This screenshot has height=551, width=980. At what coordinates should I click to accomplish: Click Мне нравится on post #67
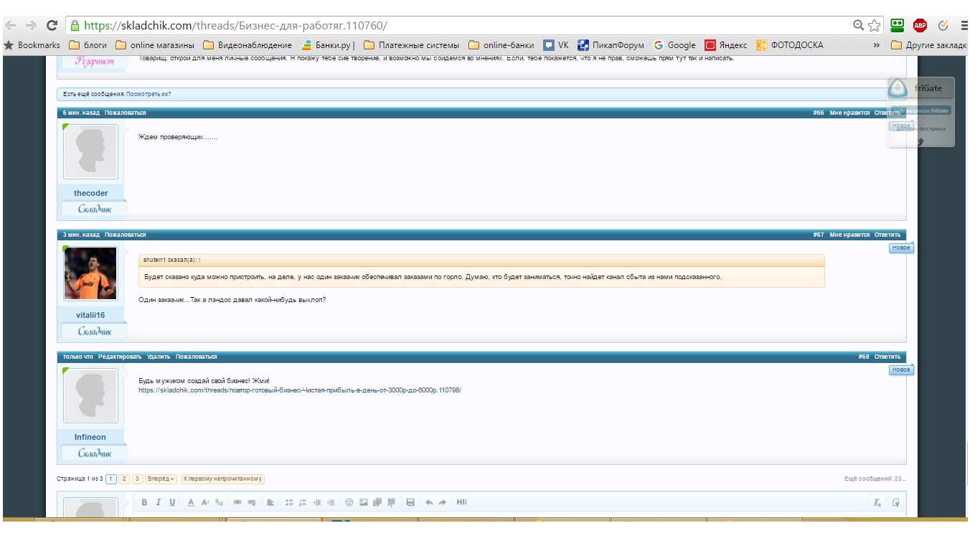pos(849,235)
